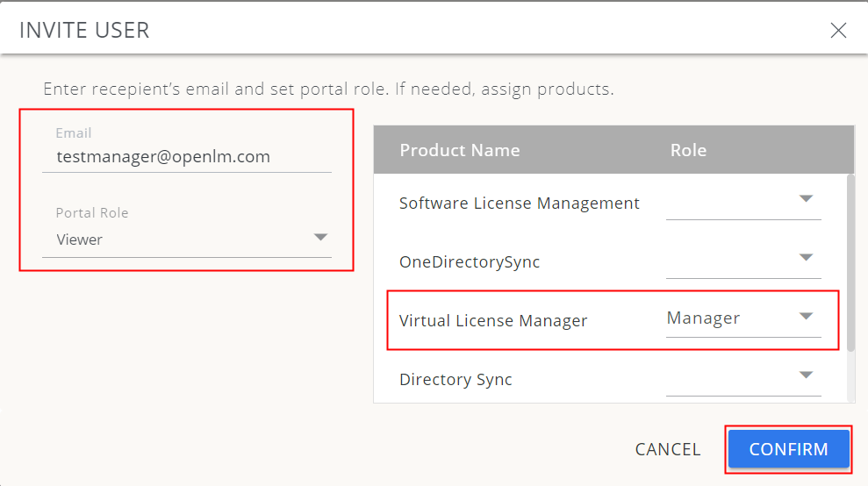This screenshot has width=868, height=486.
Task: Click the Product Name column header
Action: pyautogui.click(x=459, y=150)
